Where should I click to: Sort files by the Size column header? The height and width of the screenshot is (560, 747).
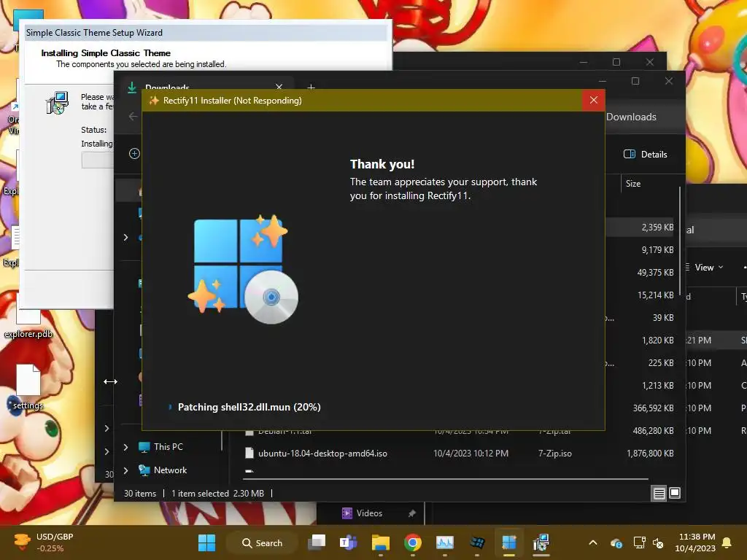pyautogui.click(x=633, y=183)
